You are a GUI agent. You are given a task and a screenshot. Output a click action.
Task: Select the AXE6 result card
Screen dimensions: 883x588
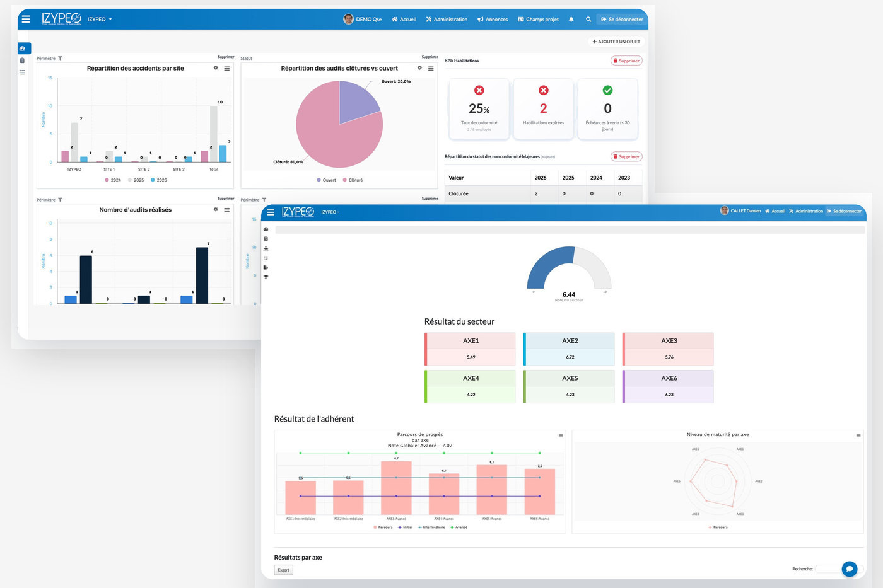coord(668,386)
